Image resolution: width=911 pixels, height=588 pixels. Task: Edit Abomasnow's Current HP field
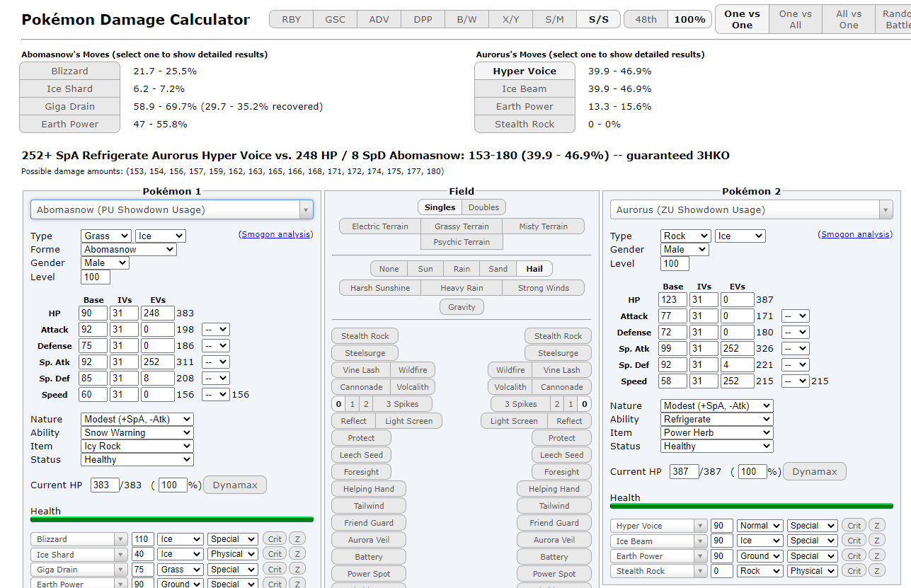(x=105, y=485)
